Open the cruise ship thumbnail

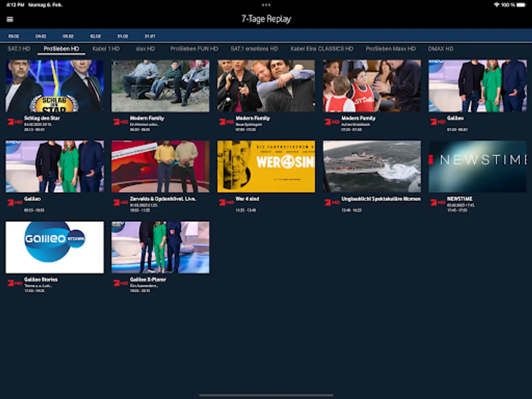pos(372,167)
